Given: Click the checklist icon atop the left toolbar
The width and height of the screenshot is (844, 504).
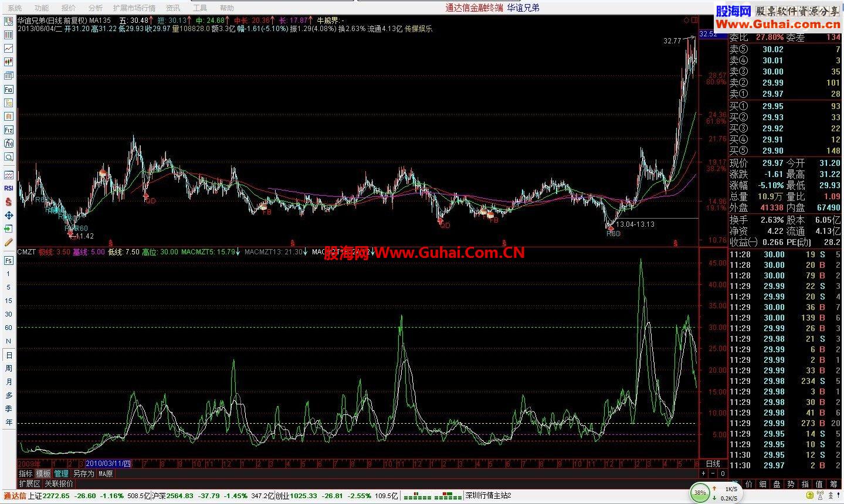Looking at the screenshot, I should [x=9, y=22].
